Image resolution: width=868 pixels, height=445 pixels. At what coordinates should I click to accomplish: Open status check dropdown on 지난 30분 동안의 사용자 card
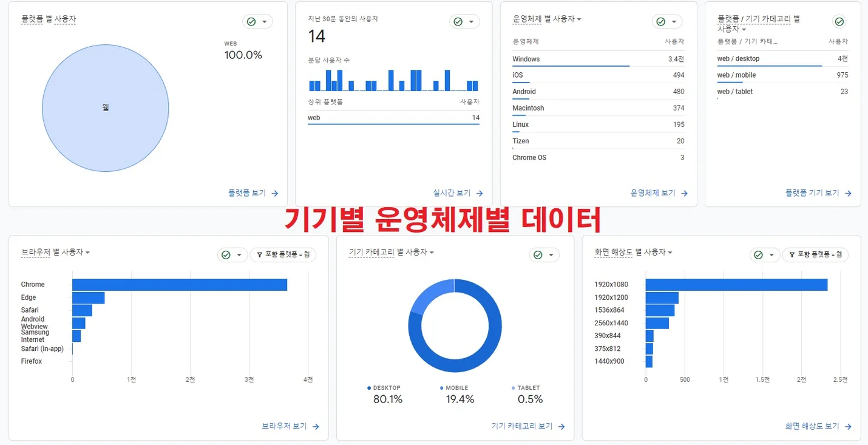[x=464, y=21]
